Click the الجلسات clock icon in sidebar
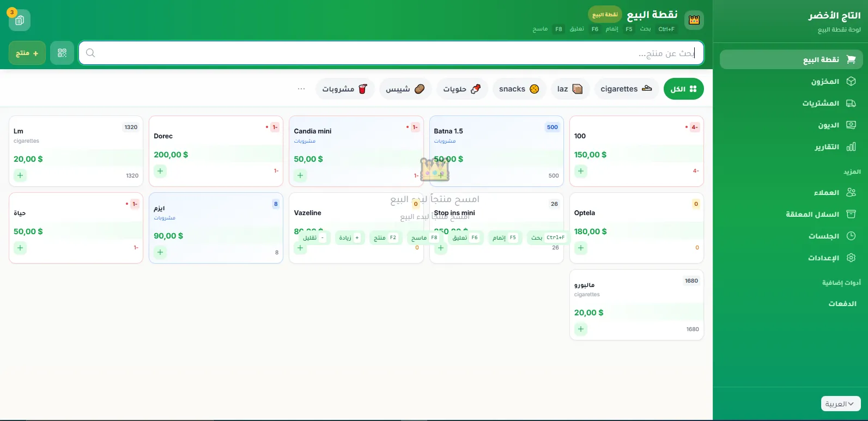This screenshot has width=868, height=421. click(851, 236)
